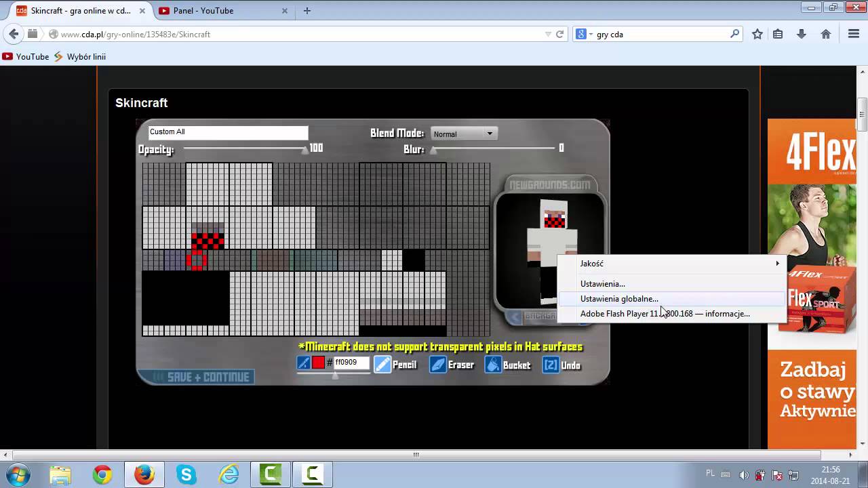Click the Custom All name field
Screen dimensions: 868x488
pos(228,132)
